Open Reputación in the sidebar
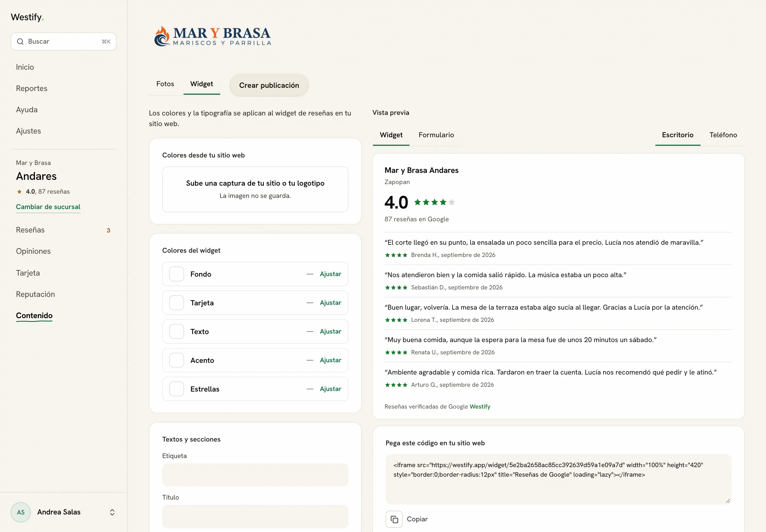 tap(35, 294)
